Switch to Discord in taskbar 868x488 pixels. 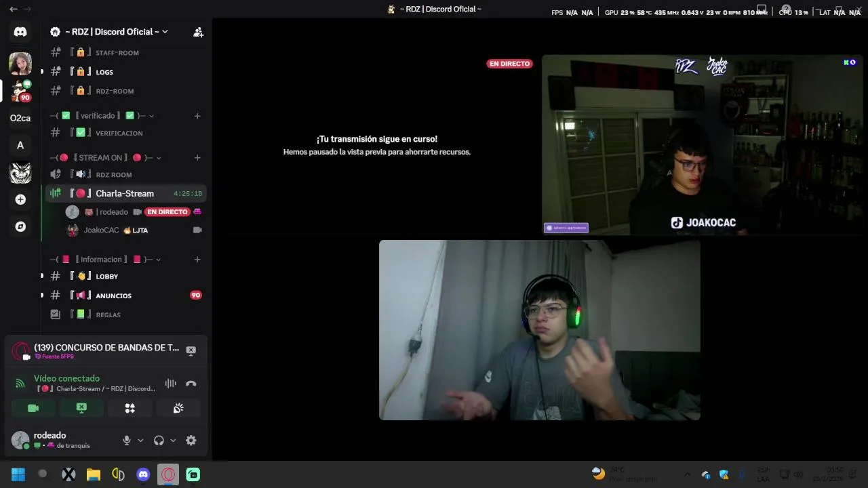tap(143, 474)
